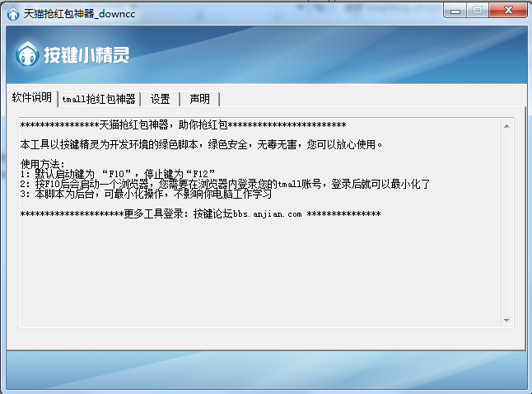This screenshot has width=532, height=394.
Task: Click the line about F10 and F12 hotkeys
Action: coord(118,173)
